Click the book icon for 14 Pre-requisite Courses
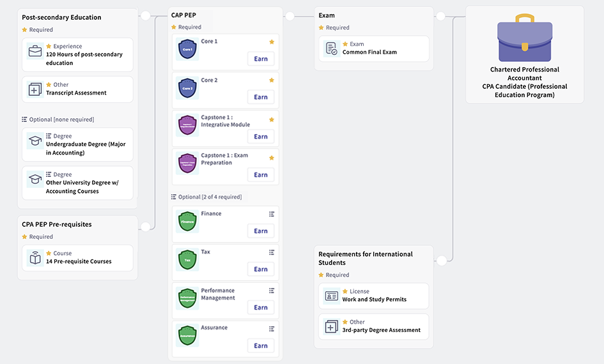The width and height of the screenshot is (604, 364). (35, 257)
